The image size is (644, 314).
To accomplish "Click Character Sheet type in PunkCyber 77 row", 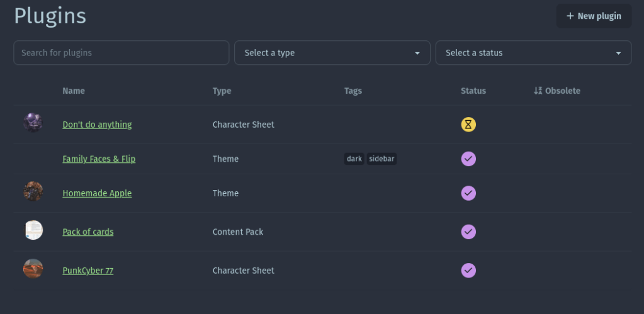I will click(x=244, y=271).
